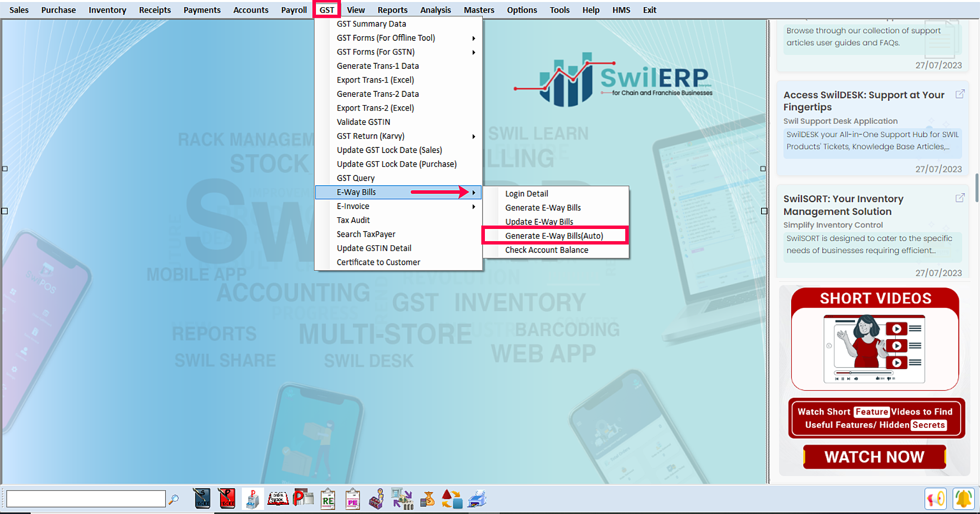Screen dimensions: 980x514
Task: Click the triangle and square swap icon
Action: point(452,499)
